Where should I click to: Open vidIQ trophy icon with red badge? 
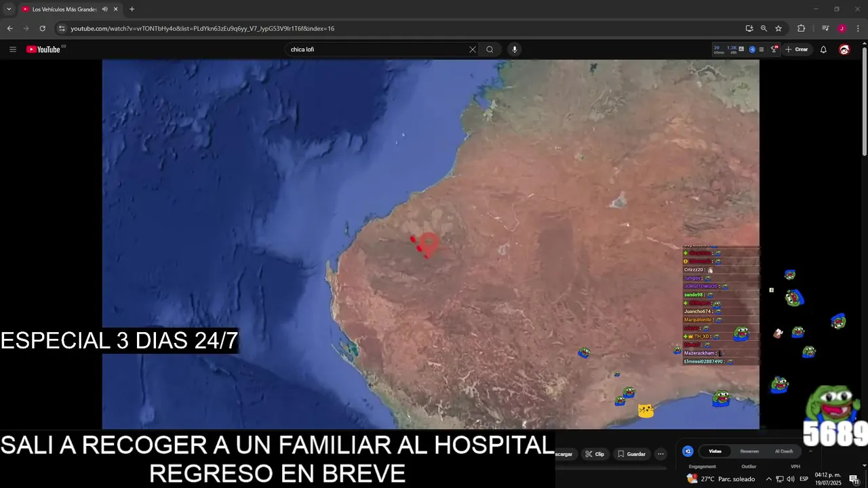tap(774, 49)
